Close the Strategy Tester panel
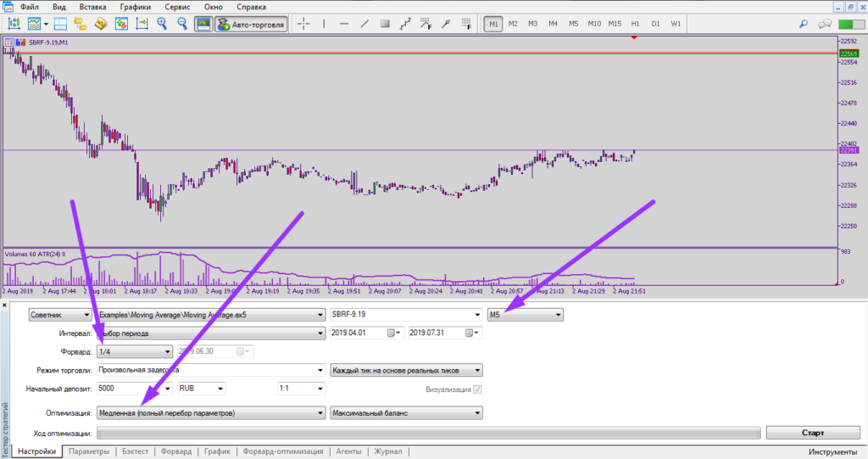The height and width of the screenshot is (459, 868). pos(4,305)
